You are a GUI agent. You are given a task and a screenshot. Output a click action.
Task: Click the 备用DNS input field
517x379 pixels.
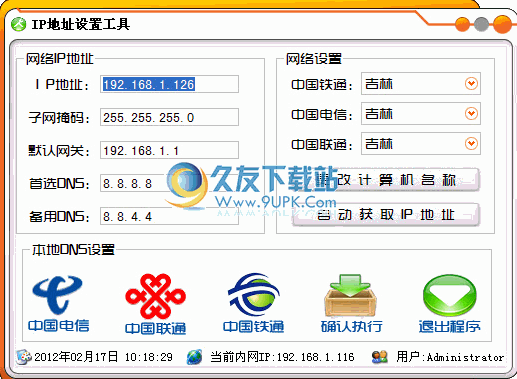point(169,216)
